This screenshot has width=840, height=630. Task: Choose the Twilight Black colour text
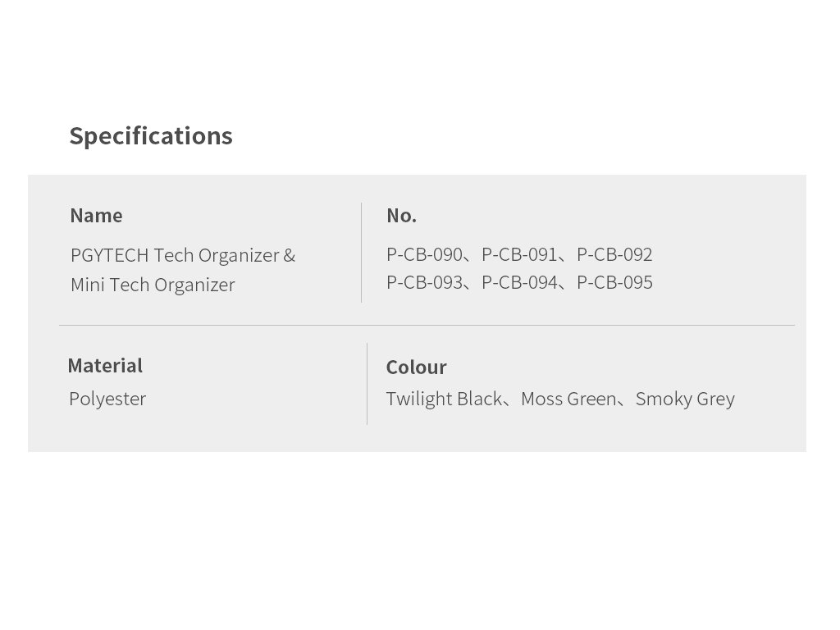tap(444, 399)
